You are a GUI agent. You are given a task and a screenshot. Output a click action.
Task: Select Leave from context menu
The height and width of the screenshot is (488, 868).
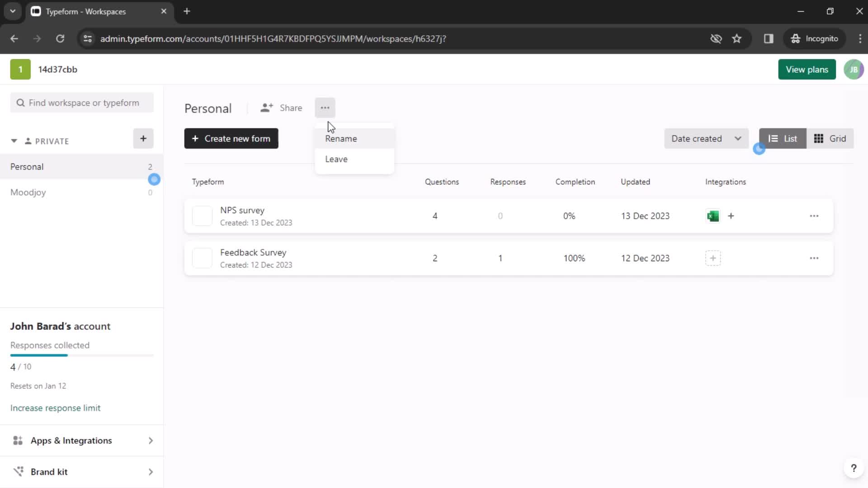click(x=337, y=159)
